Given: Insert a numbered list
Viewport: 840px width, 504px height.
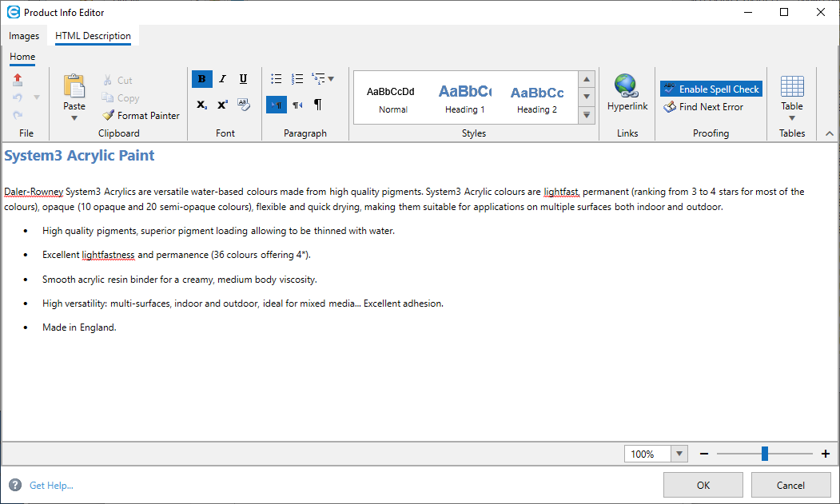Looking at the screenshot, I should click(x=297, y=79).
